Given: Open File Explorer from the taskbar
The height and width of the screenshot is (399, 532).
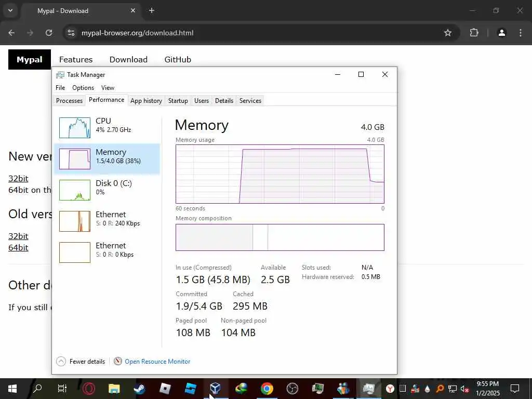Looking at the screenshot, I should point(114,389).
